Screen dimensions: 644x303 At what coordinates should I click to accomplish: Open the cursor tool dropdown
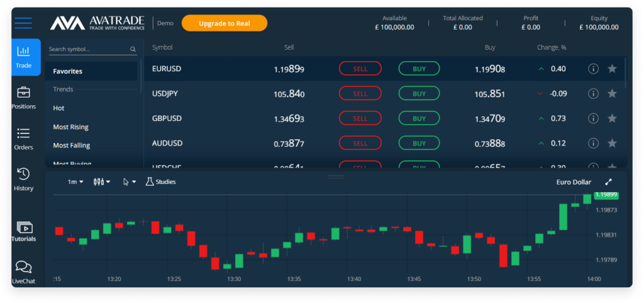pos(130,181)
